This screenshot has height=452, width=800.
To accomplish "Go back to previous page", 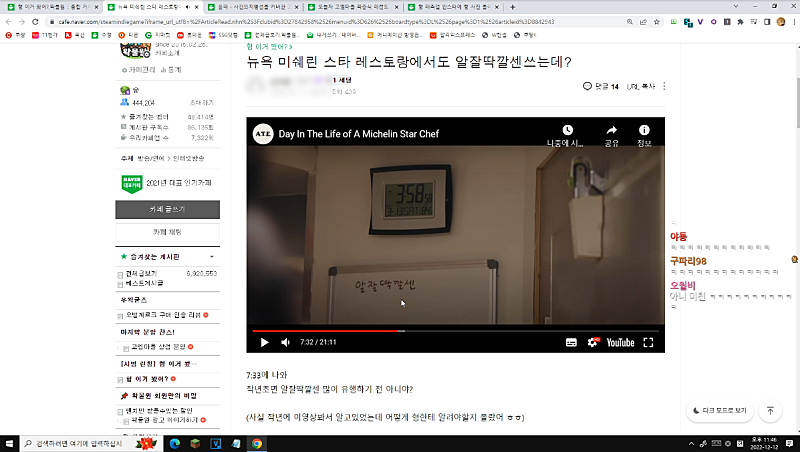I will click(8, 22).
